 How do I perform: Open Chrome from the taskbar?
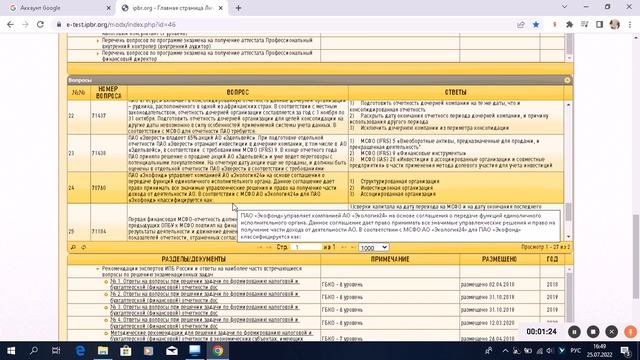click(x=218, y=351)
